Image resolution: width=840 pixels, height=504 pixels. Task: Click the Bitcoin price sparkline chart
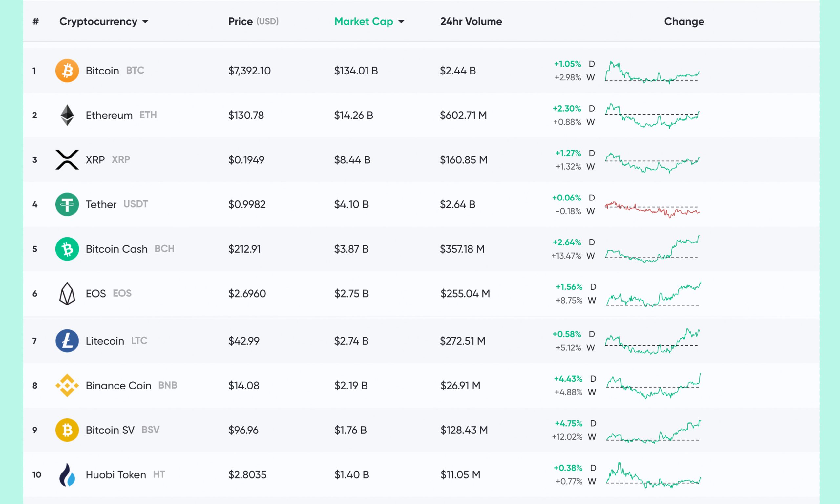point(652,72)
